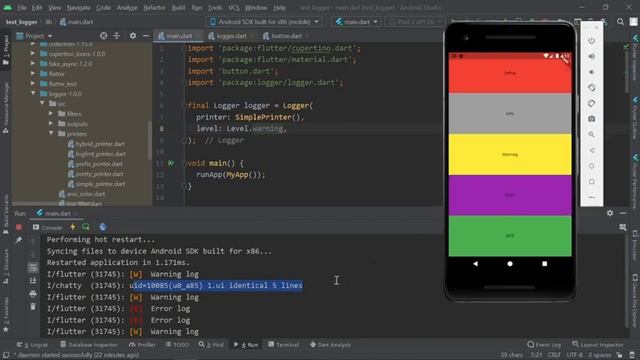Click the Flutter hot restart icon
This screenshot has width=640, height=360.
[86, 227]
